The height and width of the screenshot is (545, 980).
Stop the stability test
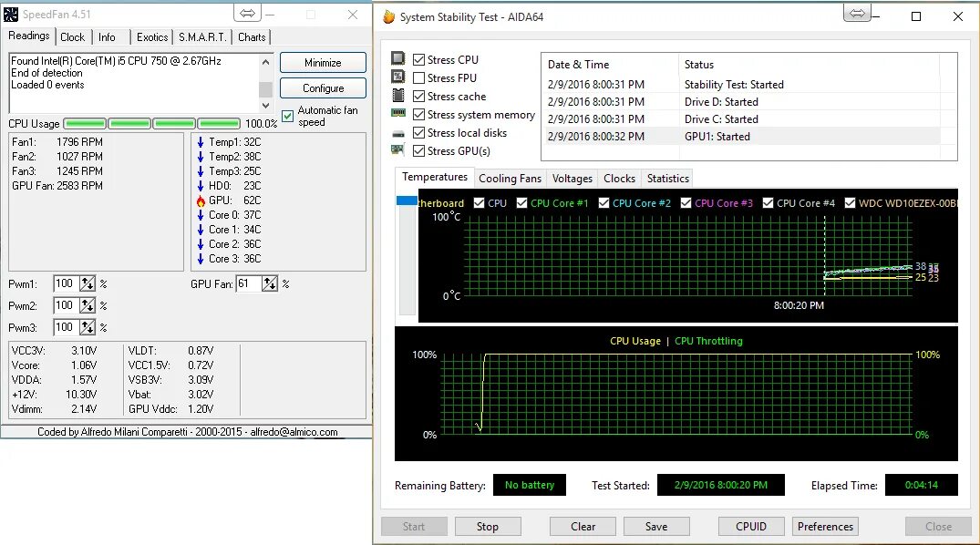488,526
